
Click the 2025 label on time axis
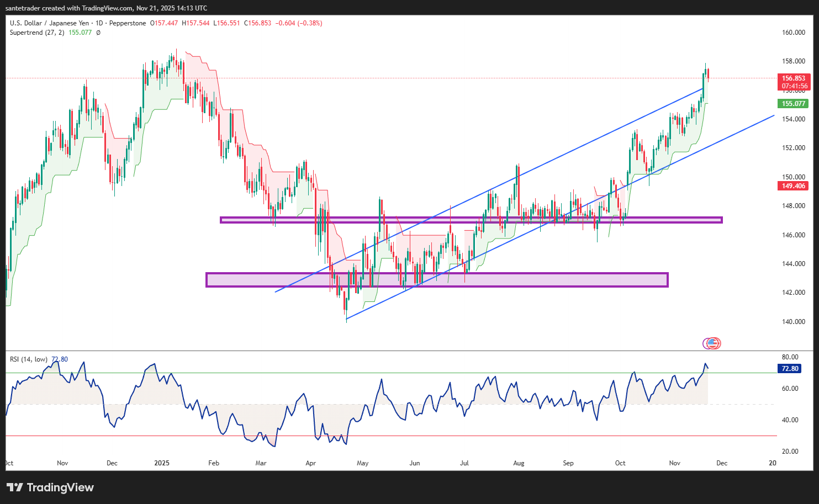(161, 463)
